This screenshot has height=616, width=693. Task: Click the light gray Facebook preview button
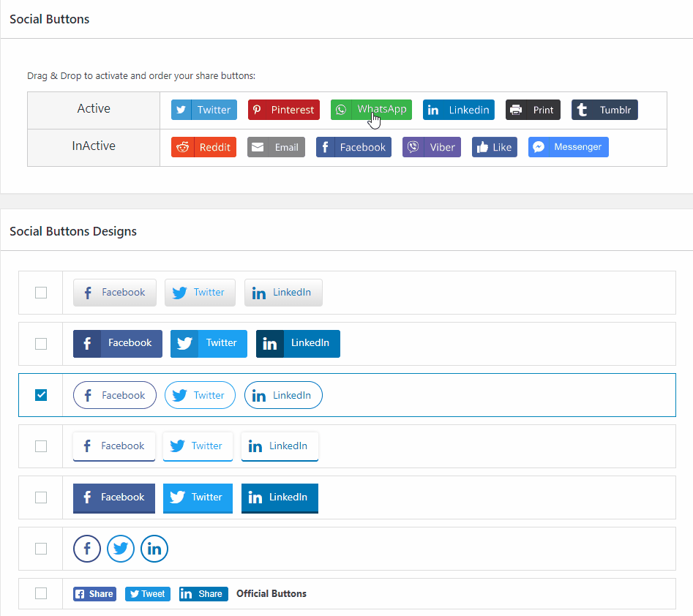point(115,293)
